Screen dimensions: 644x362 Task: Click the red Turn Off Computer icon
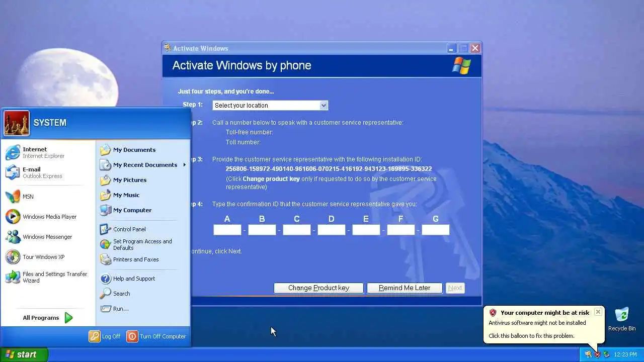(132, 336)
